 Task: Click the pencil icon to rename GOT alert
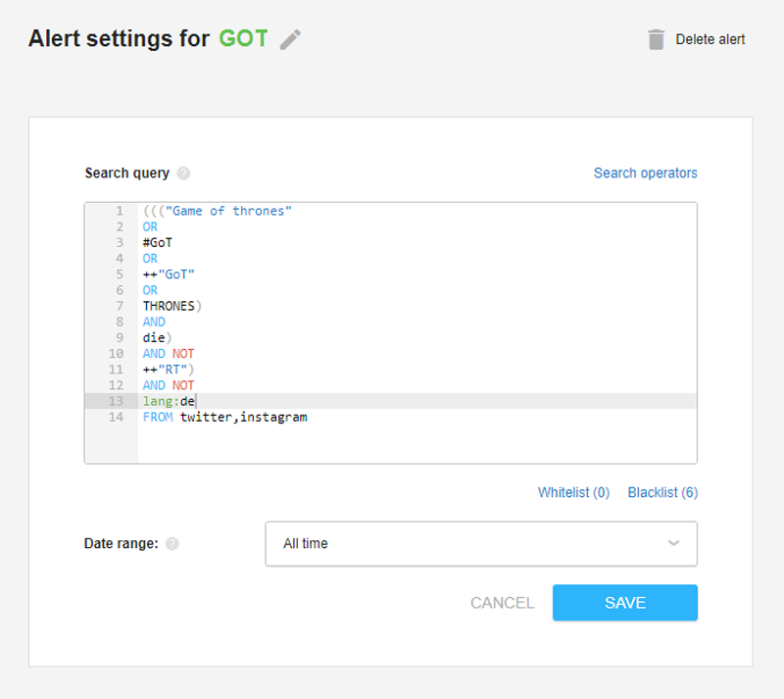point(290,39)
